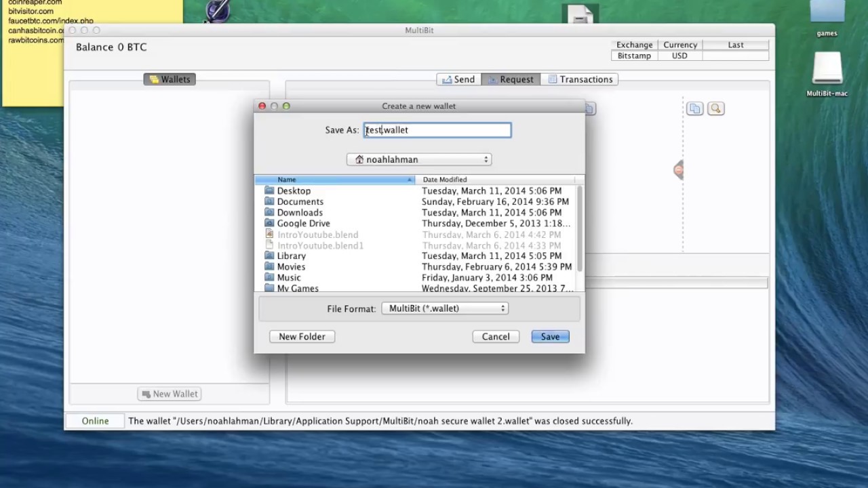Screen dimensions: 868x488
Task: Click the Last column header
Action: 736,45
